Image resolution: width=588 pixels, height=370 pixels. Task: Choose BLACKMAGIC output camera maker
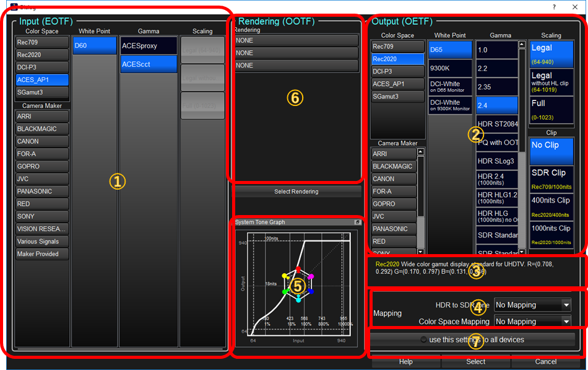394,166
